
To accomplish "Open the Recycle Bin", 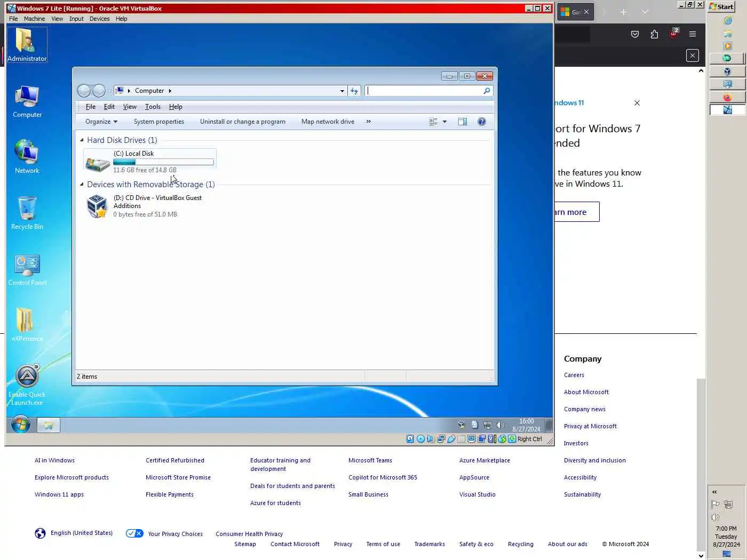I will pyautogui.click(x=27, y=213).
